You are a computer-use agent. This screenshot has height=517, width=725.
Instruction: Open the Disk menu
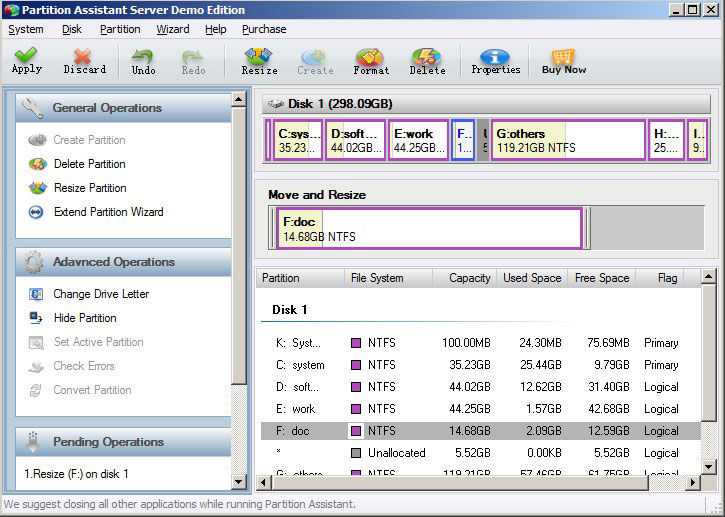(x=72, y=29)
